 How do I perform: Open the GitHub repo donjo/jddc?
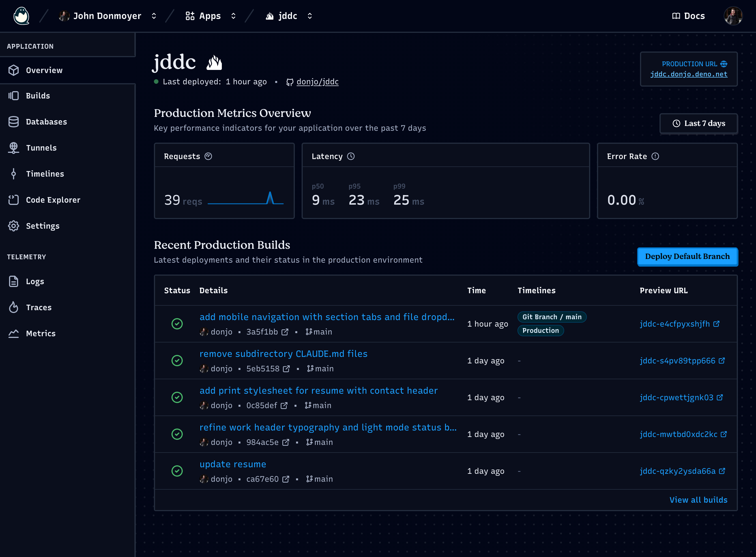tap(317, 82)
